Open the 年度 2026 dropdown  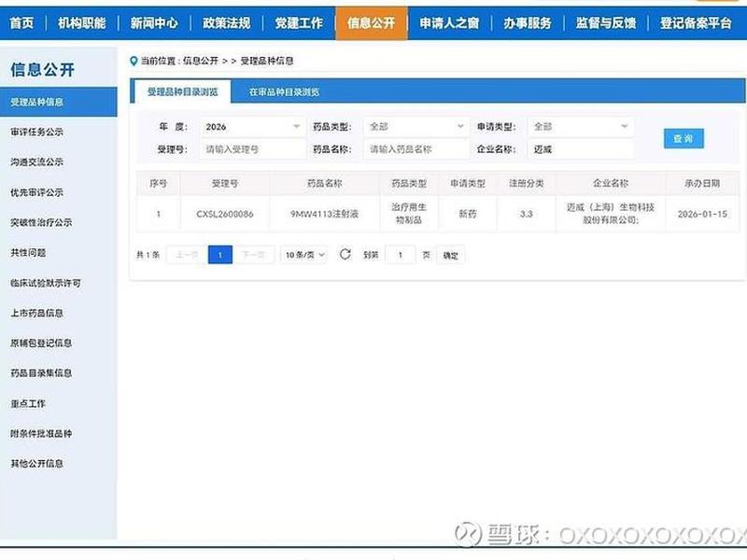(x=252, y=127)
